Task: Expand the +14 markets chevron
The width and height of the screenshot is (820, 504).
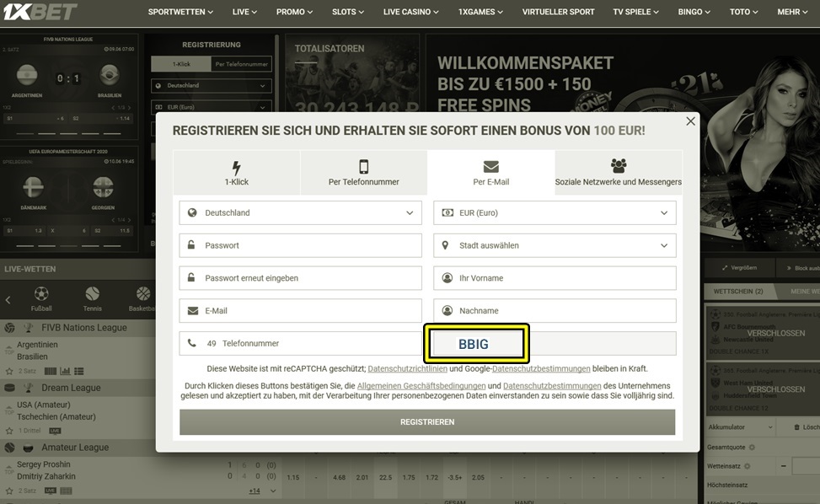Action: [273, 491]
